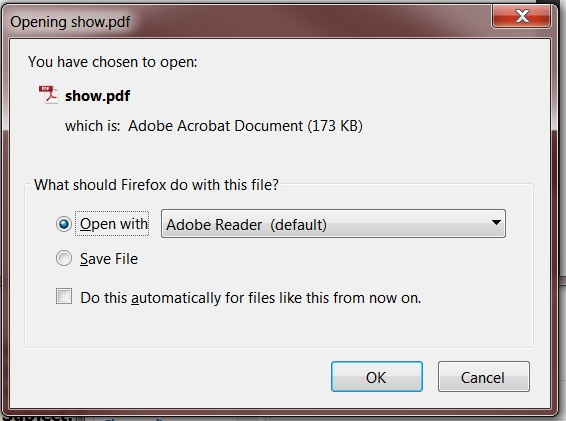This screenshot has height=421, width=566.
Task: Enable the Do this automatically checkbox
Action: click(x=64, y=296)
